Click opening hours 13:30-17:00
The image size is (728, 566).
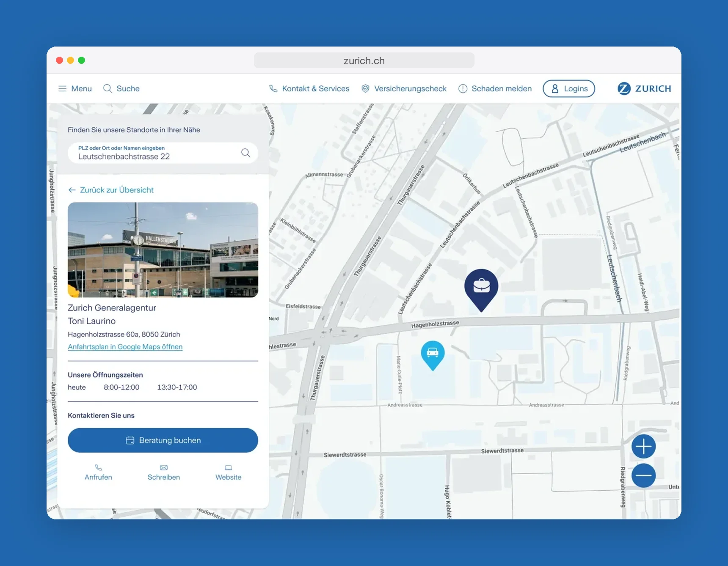[x=177, y=387]
